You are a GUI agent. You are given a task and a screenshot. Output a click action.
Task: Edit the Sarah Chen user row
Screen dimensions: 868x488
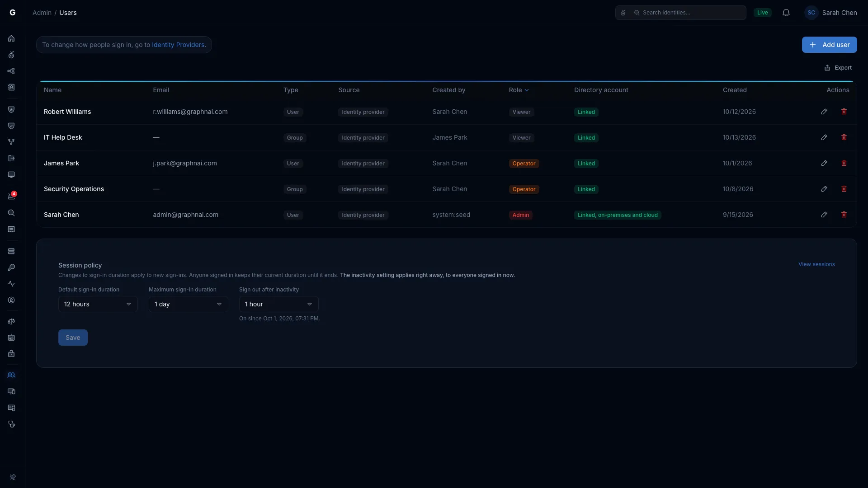(824, 215)
